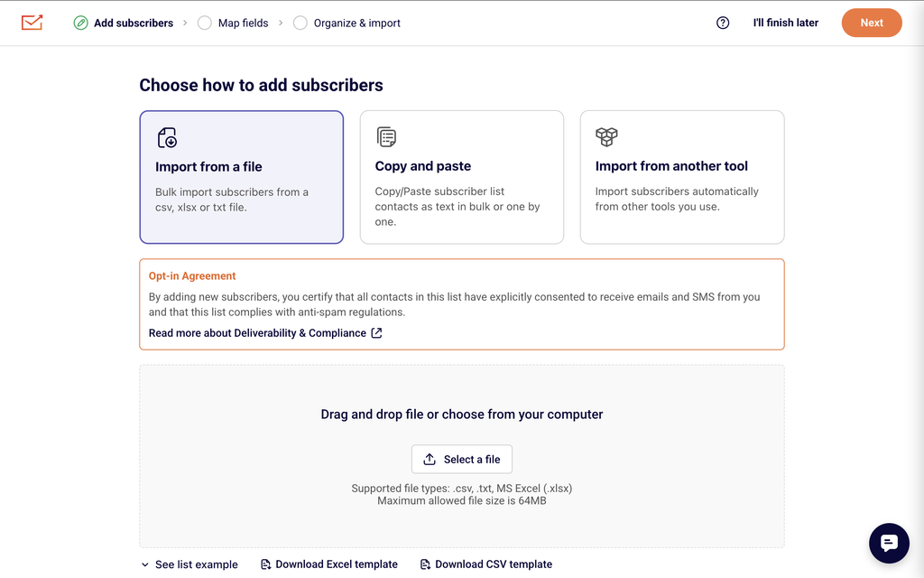Choose the Import from a file card
Screen dimensions: 924x578
[x=242, y=177]
